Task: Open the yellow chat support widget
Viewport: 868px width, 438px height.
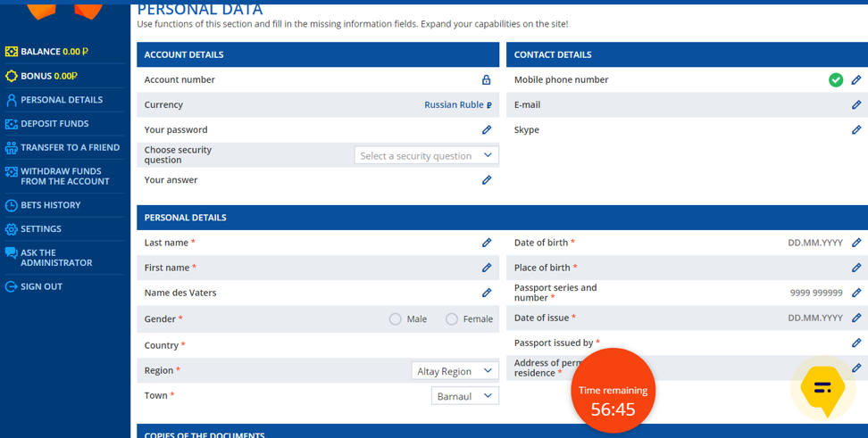Action: click(822, 389)
